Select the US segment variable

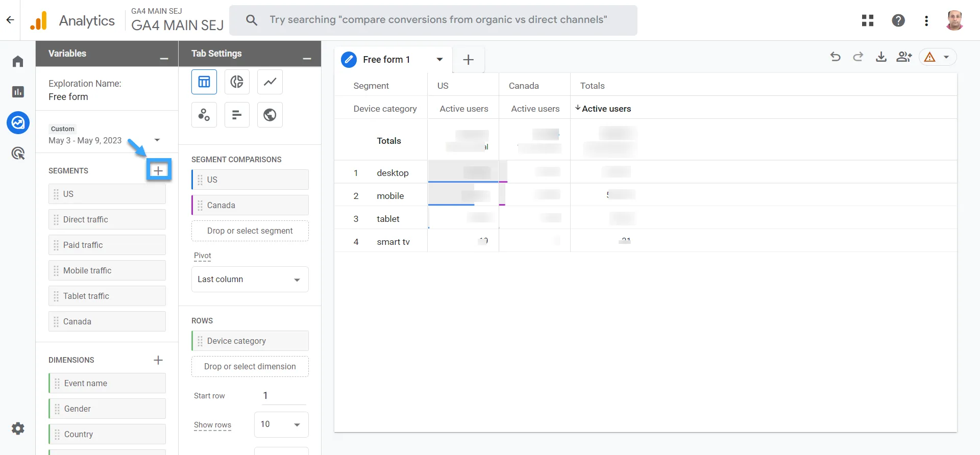pyautogui.click(x=107, y=194)
